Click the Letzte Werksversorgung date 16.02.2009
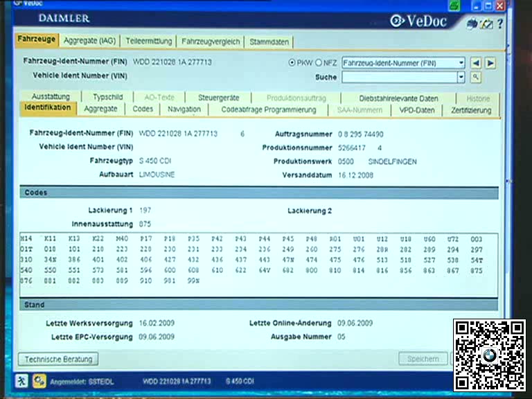This screenshot has height=399, width=532. coord(157,323)
